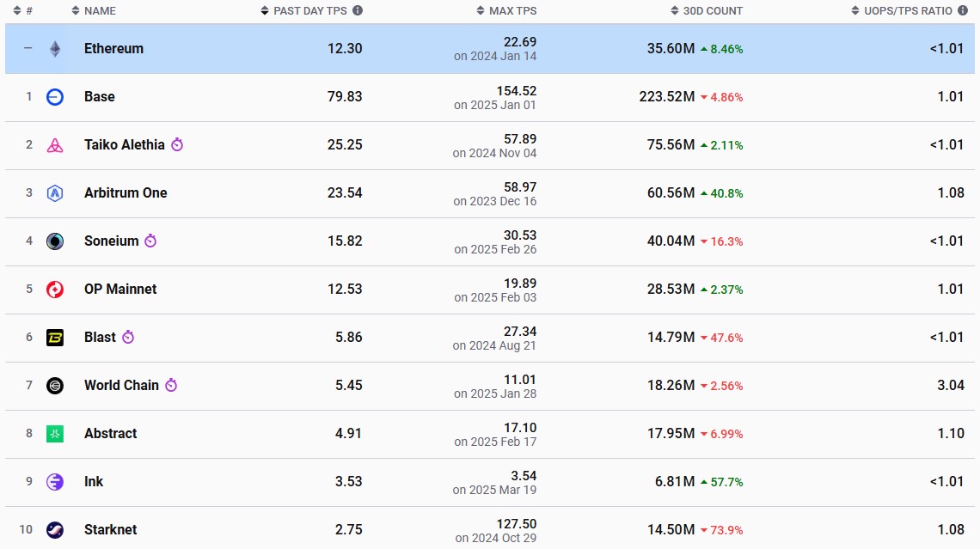Click the stopwatch icon beside Taiko Alethia
The height and width of the screenshot is (549, 980).
[177, 144]
